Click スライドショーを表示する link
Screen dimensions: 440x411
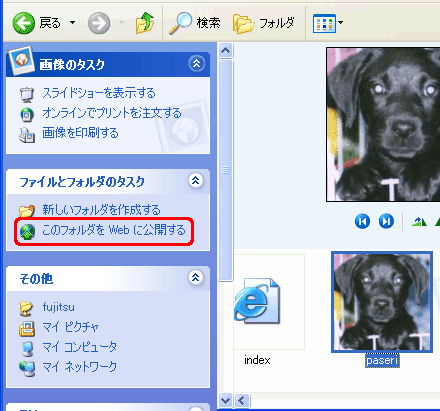coord(99,93)
